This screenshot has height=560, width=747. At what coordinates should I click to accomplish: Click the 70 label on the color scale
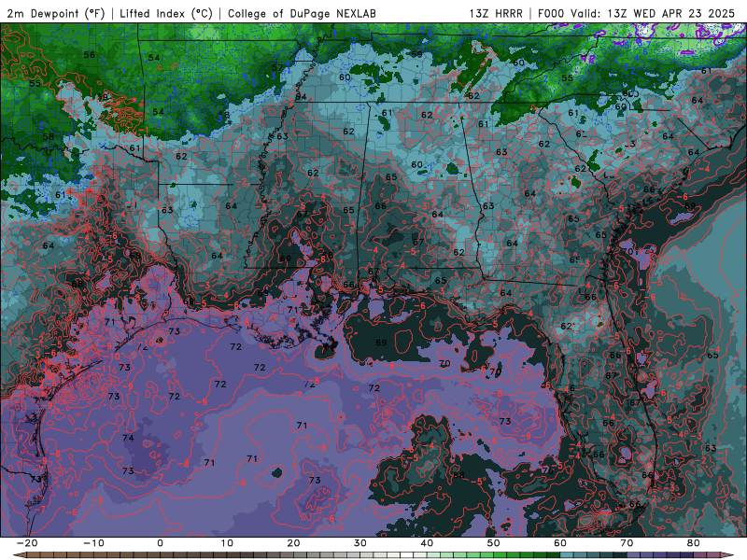coord(627,543)
